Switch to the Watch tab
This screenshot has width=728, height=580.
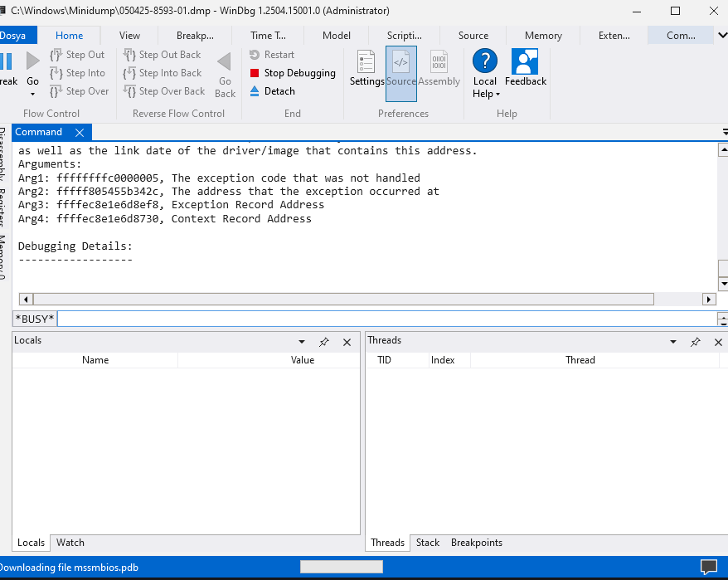[70, 543]
